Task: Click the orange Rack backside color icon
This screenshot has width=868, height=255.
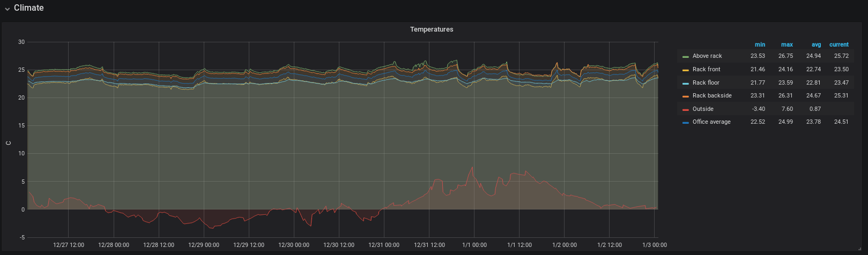Action: 685,96
